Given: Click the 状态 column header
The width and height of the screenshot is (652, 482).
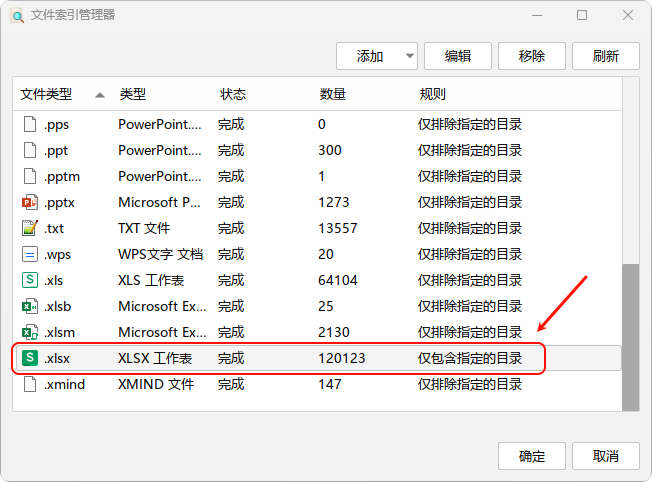Looking at the screenshot, I should [233, 94].
